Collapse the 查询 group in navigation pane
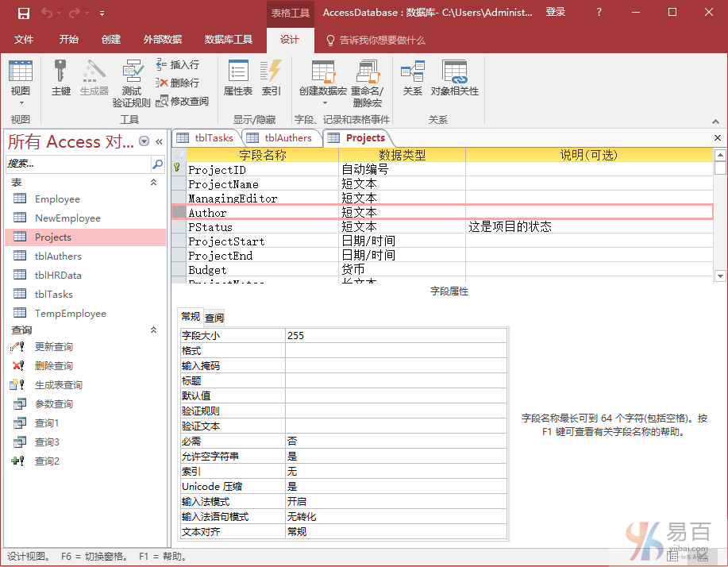The image size is (728, 567). (x=154, y=330)
